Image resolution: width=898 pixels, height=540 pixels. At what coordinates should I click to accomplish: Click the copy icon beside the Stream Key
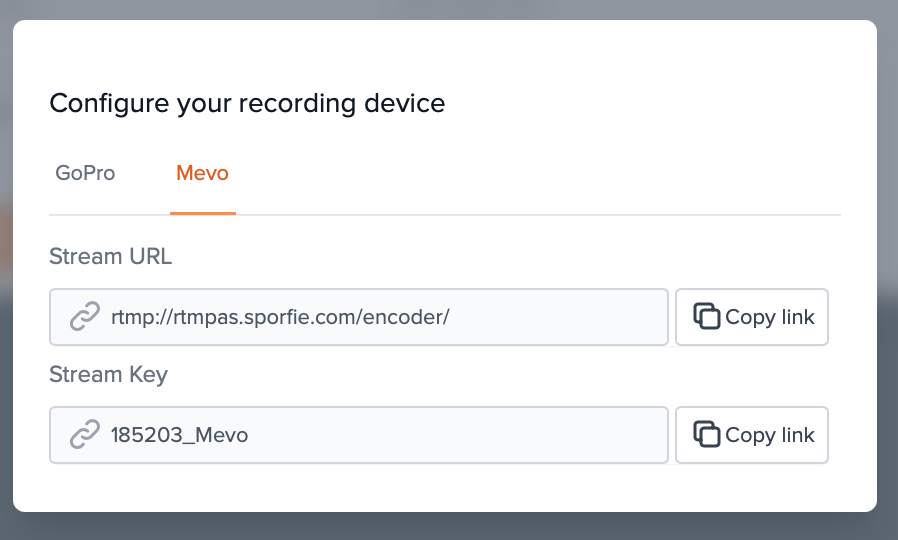(x=707, y=435)
